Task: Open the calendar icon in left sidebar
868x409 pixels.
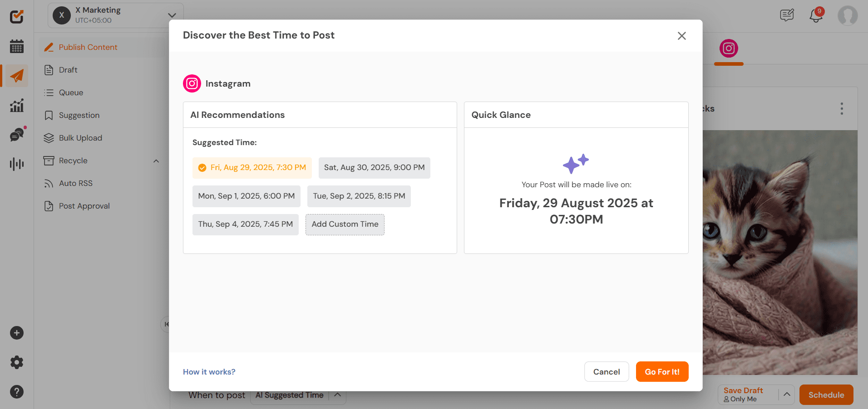Action: point(17,46)
